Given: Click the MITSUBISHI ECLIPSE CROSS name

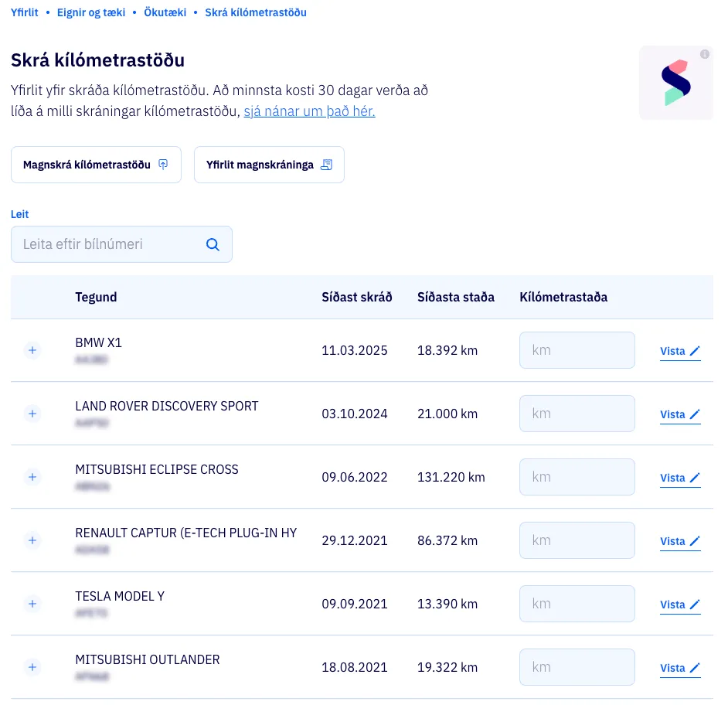Looking at the screenshot, I should [x=156, y=469].
